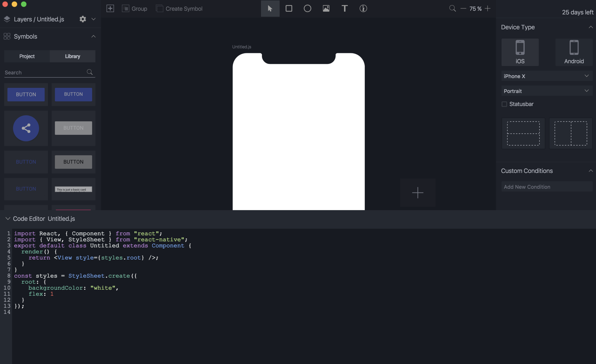This screenshot has height=364, width=596.
Task: Collapse the Code Editor panel
Action: [8, 219]
